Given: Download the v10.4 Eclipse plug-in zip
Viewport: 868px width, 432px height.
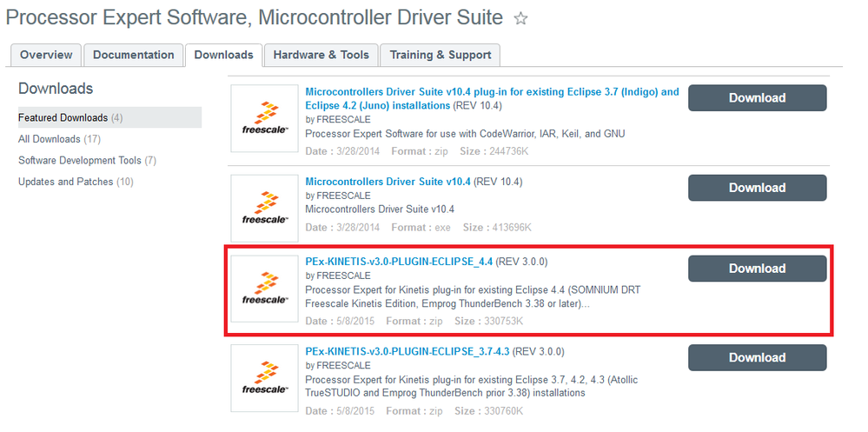Looking at the screenshot, I should (758, 98).
